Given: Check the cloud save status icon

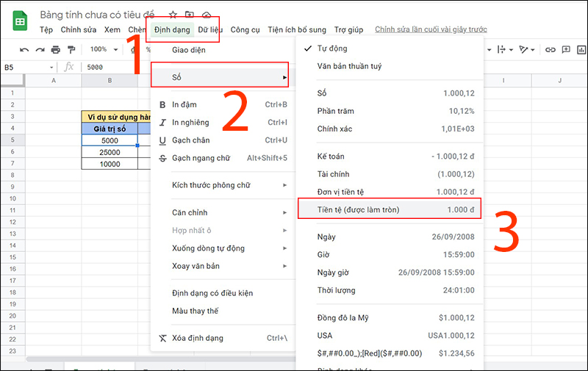Looking at the screenshot, I should click(x=207, y=15).
